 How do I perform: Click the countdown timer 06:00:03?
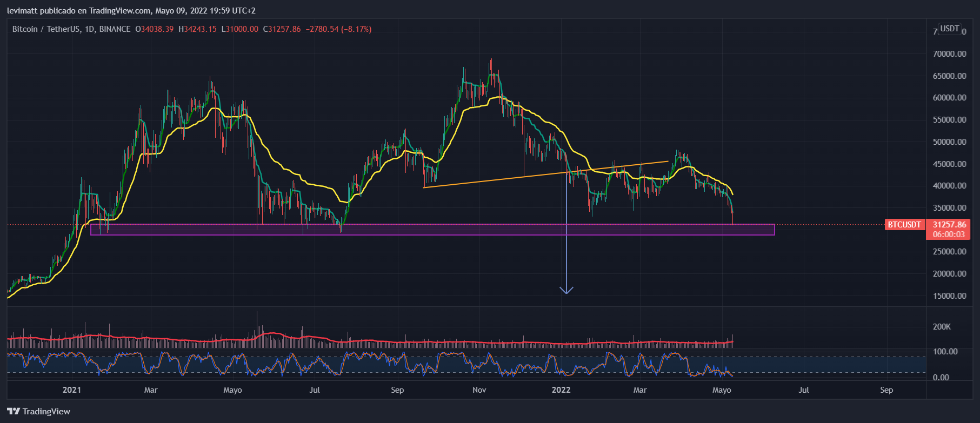pyautogui.click(x=949, y=234)
